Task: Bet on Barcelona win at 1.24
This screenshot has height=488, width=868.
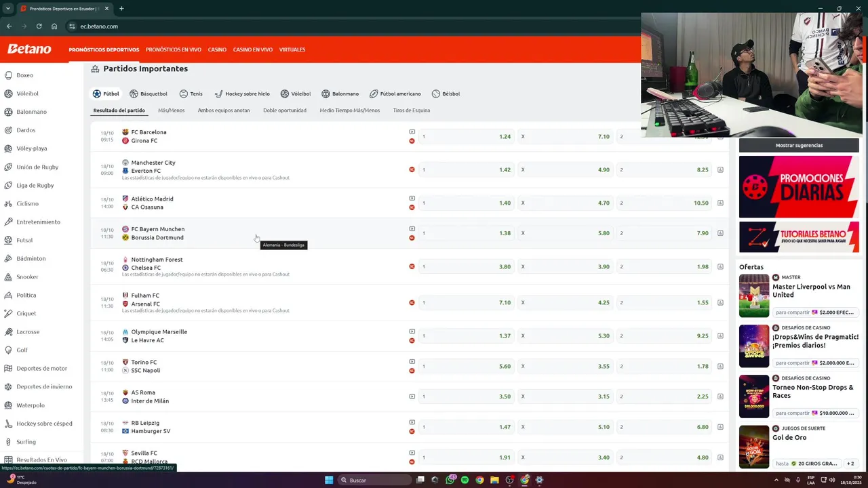Action: tap(467, 137)
